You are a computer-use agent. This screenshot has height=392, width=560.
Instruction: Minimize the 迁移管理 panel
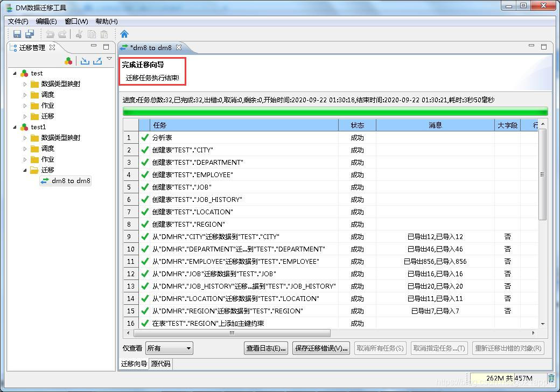[x=94, y=46]
